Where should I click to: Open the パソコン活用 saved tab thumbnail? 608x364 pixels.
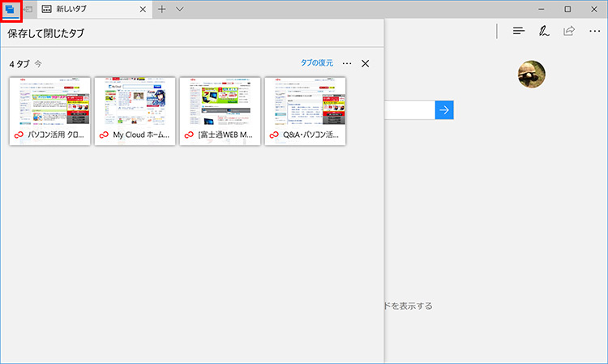pyautogui.click(x=49, y=111)
